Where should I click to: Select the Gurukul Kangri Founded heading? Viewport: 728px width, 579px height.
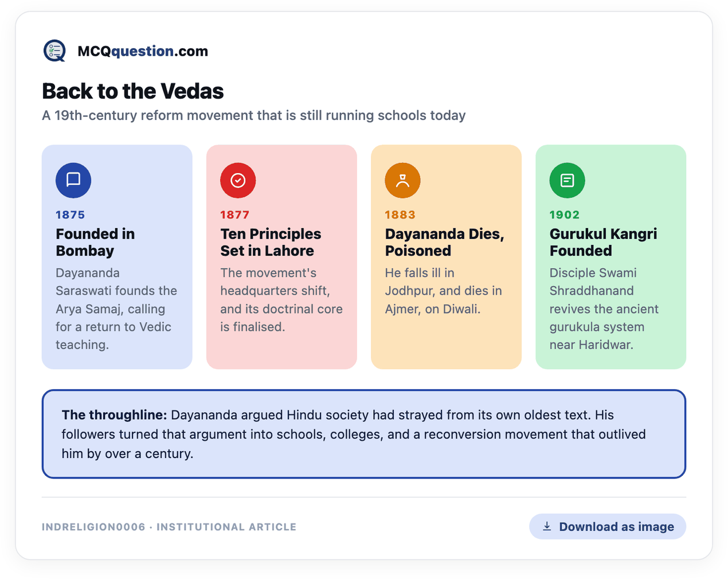coord(603,242)
